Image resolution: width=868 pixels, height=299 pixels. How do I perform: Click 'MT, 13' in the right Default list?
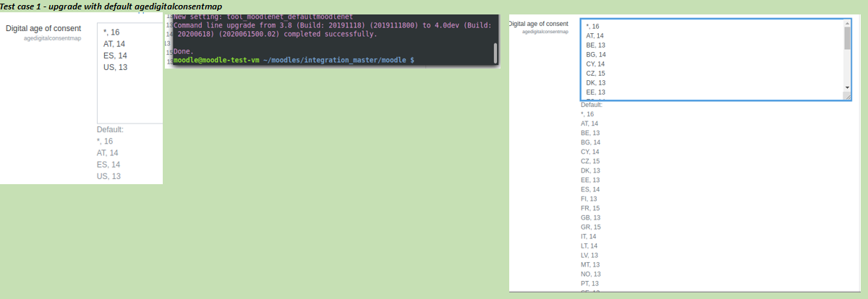click(590, 264)
